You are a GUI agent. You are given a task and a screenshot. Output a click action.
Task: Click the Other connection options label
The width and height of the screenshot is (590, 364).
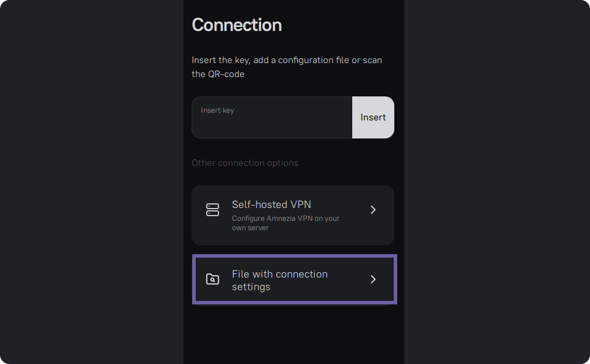pyautogui.click(x=245, y=163)
